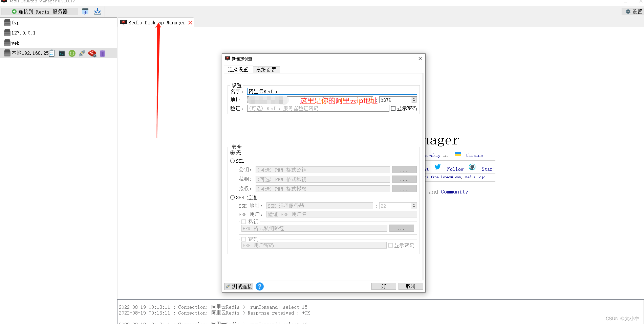
Task: Open the Community link
Action: point(454,192)
